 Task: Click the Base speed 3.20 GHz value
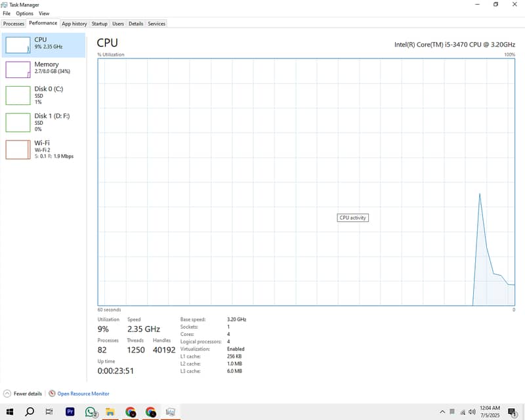coord(237,320)
